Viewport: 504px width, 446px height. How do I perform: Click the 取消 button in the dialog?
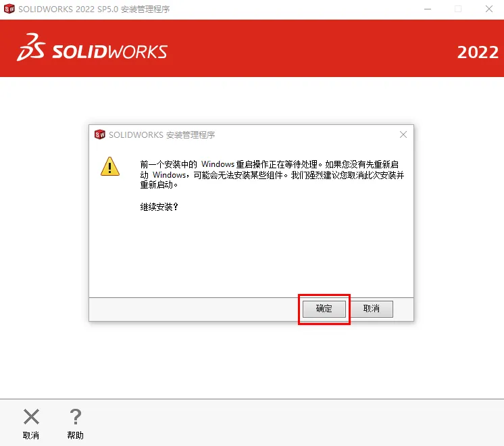[372, 309]
